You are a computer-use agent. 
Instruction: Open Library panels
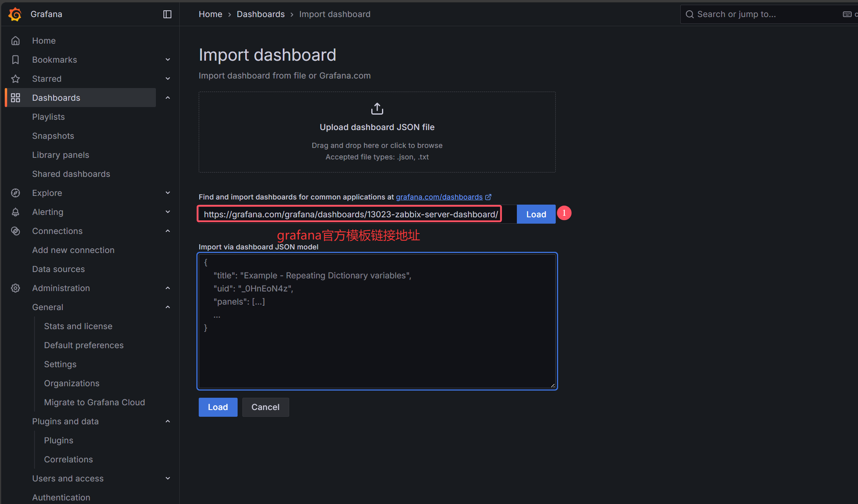(61, 155)
